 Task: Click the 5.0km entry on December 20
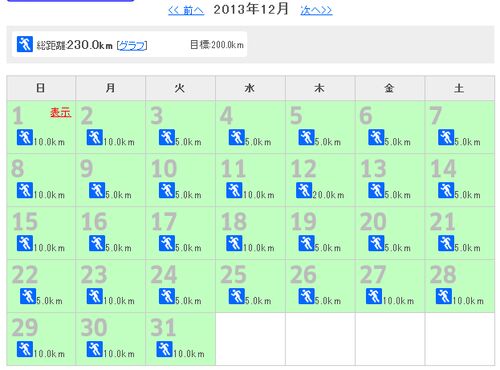click(x=397, y=248)
